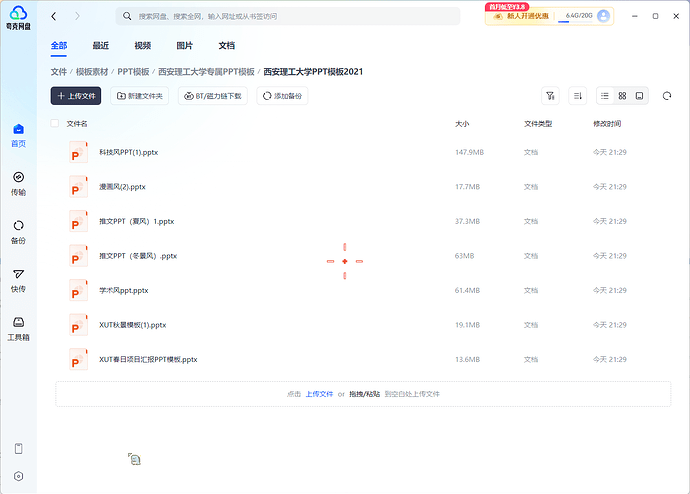Click the floating clipboard icon near bottom
The image size is (690, 494).
(134, 459)
